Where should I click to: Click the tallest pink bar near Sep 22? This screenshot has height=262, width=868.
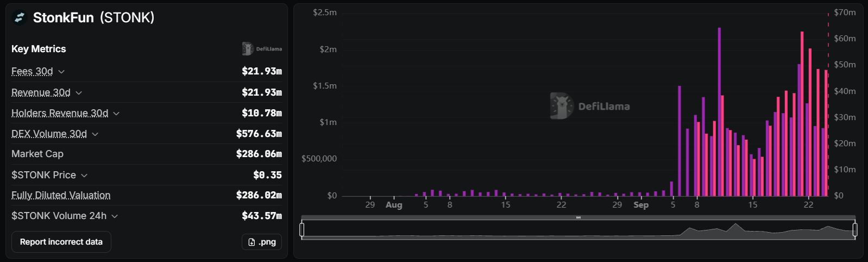point(802,114)
